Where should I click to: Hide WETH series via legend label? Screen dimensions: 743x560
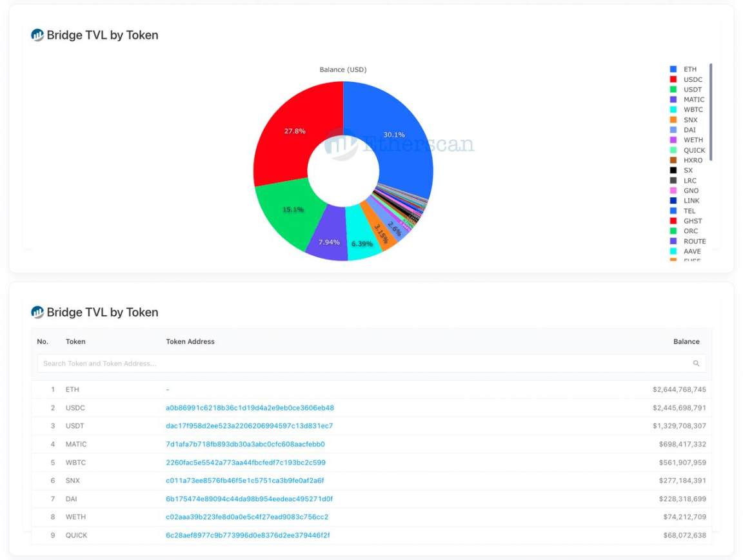[x=693, y=140]
